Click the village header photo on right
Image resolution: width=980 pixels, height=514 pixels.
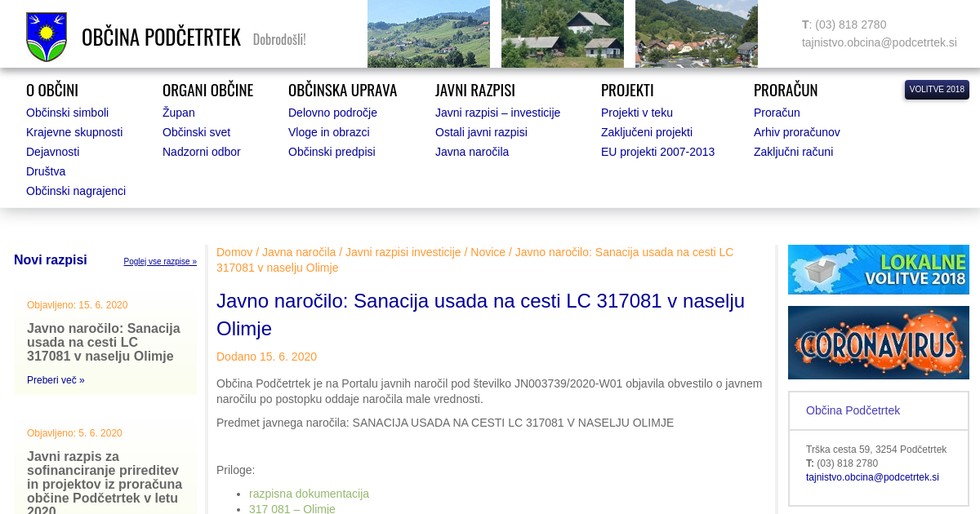click(x=696, y=33)
